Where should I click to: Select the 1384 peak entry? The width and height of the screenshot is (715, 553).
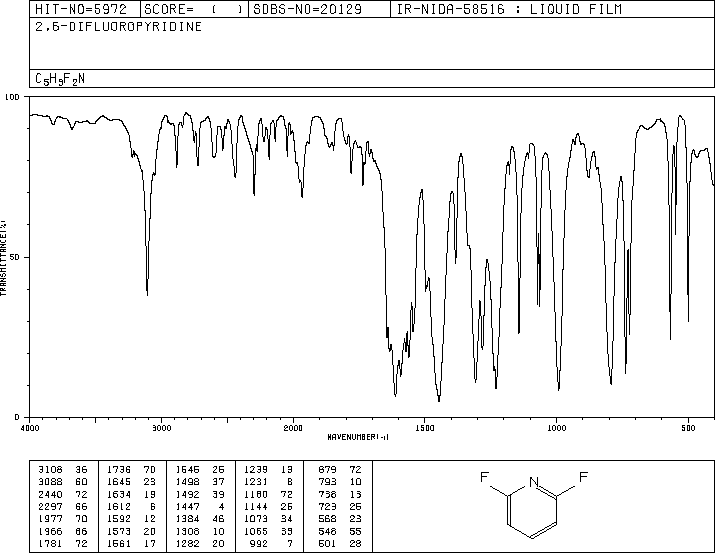(x=200, y=519)
